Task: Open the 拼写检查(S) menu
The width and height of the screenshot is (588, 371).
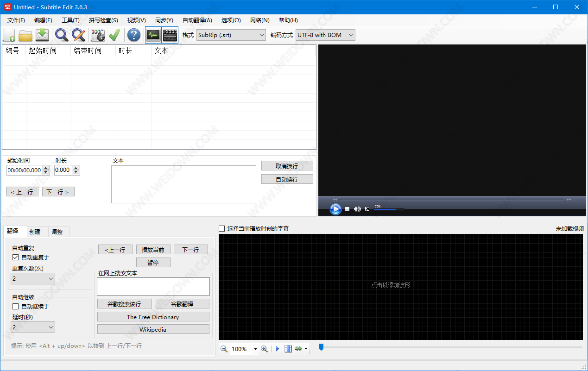Action: (103, 20)
